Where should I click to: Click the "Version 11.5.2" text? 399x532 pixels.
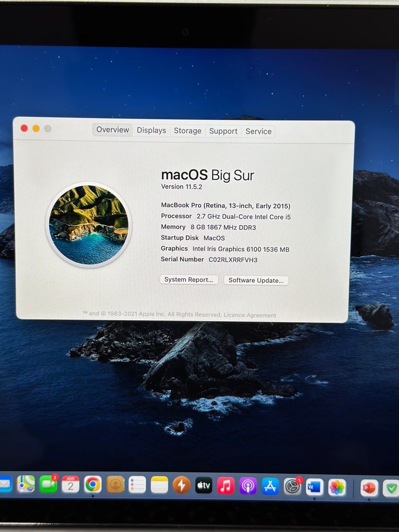click(181, 187)
